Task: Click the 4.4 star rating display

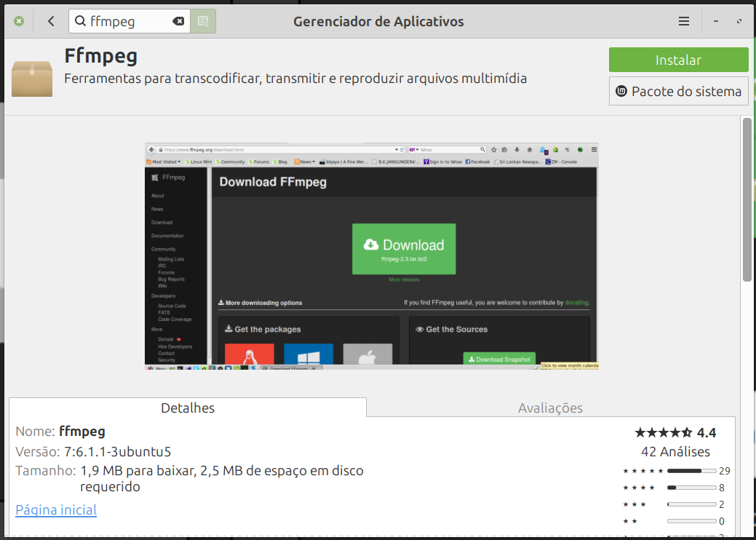Action: pos(675,432)
